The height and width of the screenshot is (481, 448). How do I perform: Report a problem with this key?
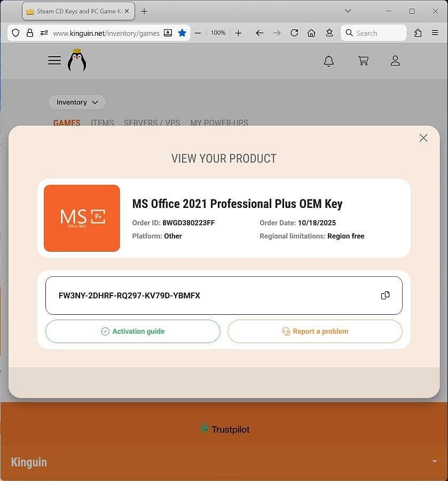[315, 331]
